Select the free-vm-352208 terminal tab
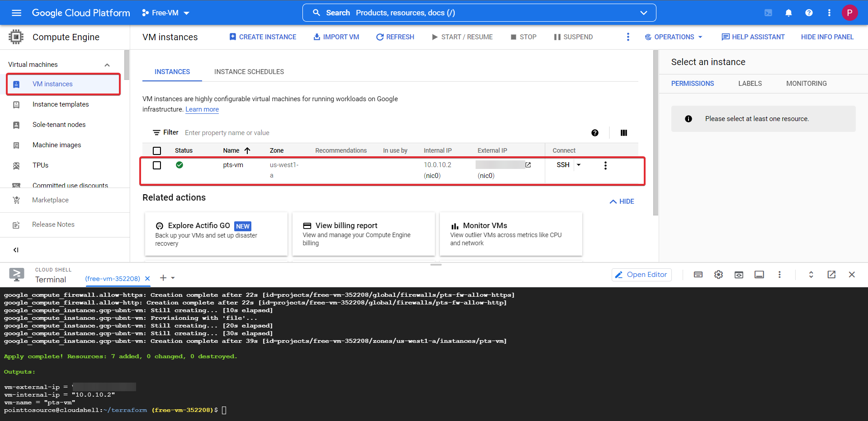 (113, 279)
